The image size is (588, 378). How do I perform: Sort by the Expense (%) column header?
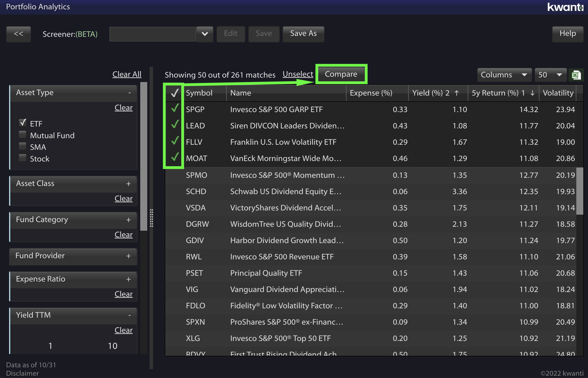[x=377, y=93]
